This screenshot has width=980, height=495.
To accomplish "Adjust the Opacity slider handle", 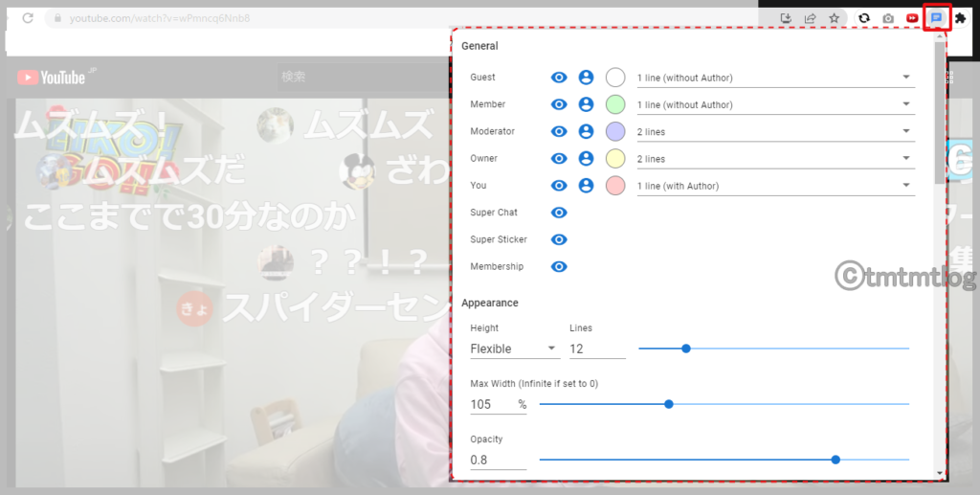I will [835, 460].
